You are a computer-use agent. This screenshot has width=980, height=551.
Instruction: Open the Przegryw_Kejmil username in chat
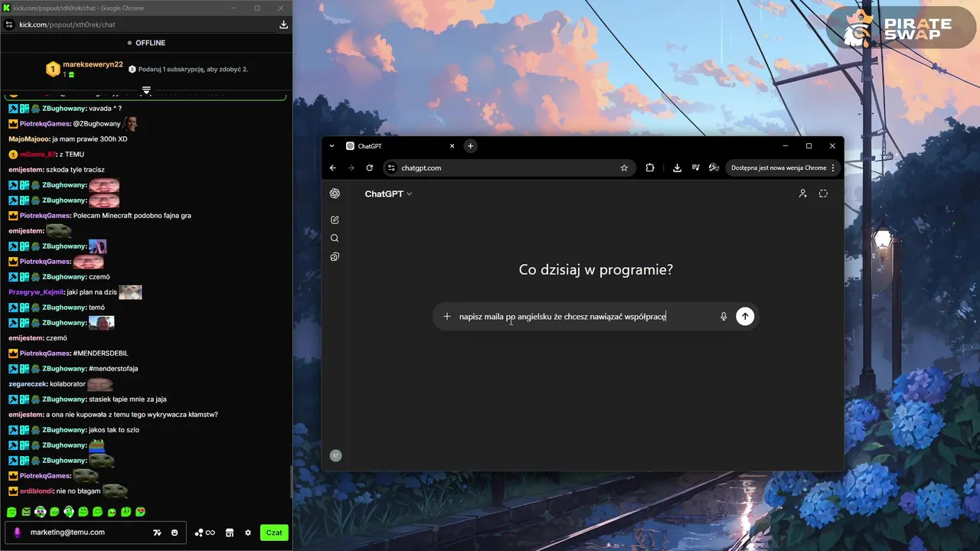tap(34, 292)
